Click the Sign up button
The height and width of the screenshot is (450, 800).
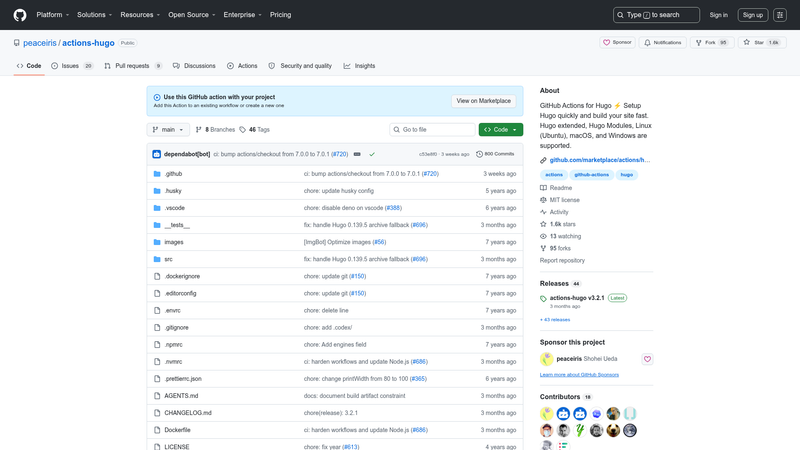coord(753,15)
